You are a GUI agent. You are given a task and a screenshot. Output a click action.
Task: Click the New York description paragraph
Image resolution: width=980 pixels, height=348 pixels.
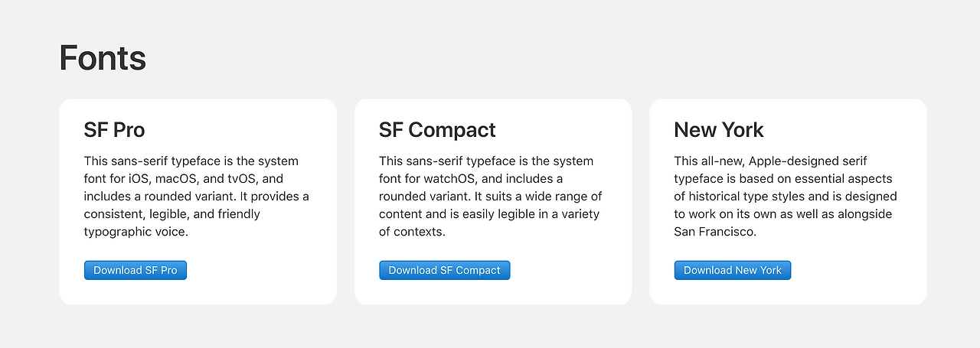[x=785, y=196]
